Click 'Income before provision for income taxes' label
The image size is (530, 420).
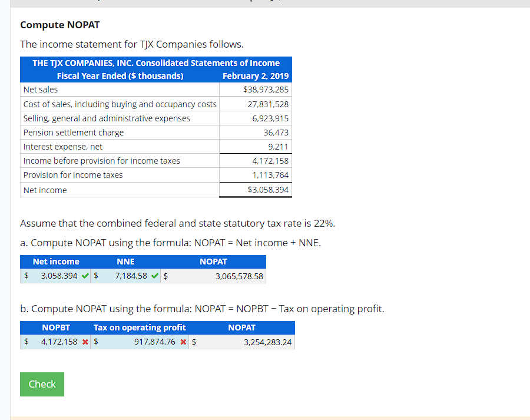tap(102, 161)
